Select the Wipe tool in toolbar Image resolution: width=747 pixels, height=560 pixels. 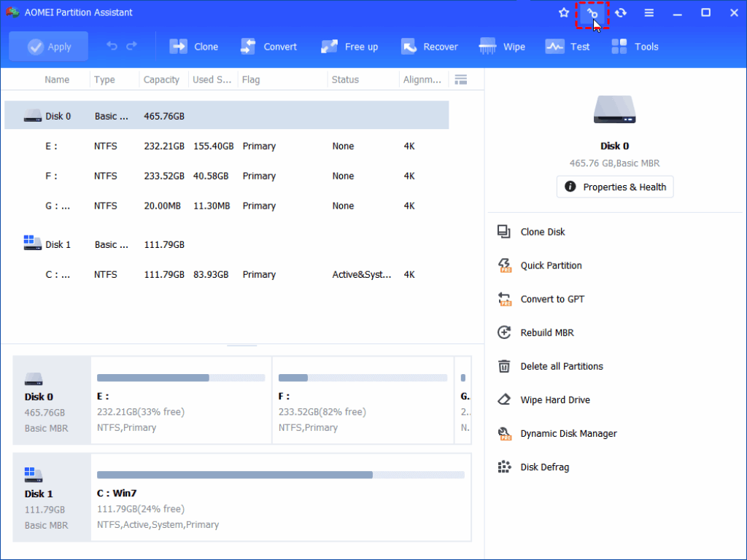502,47
